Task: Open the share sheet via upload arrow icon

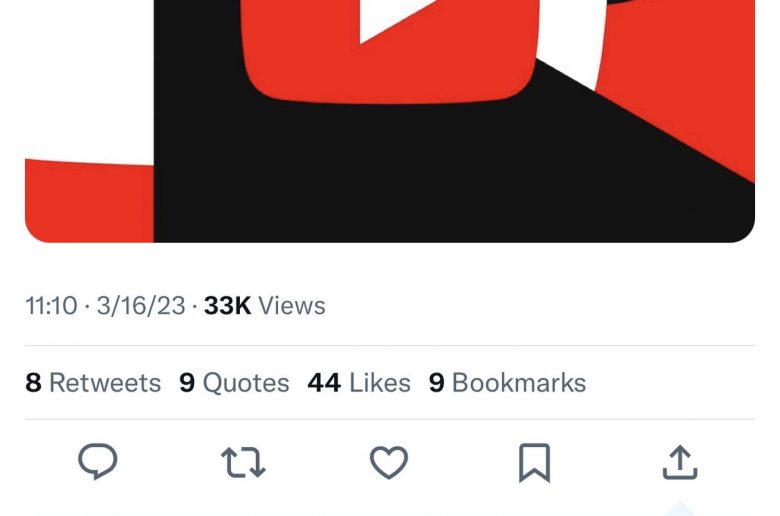Action: tap(680, 462)
